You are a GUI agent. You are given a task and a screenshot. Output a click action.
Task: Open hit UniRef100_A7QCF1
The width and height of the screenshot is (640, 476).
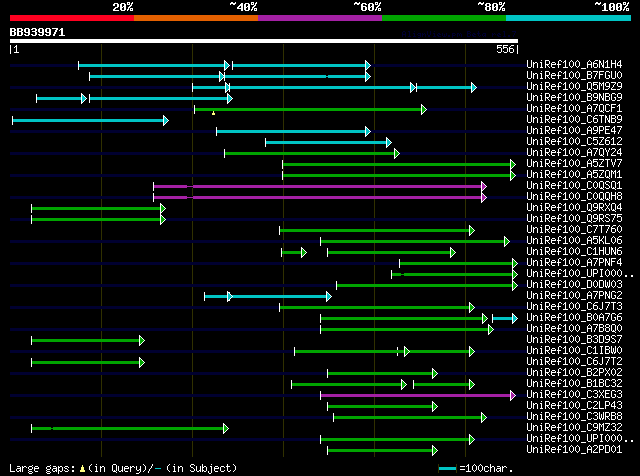pyautogui.click(x=574, y=108)
